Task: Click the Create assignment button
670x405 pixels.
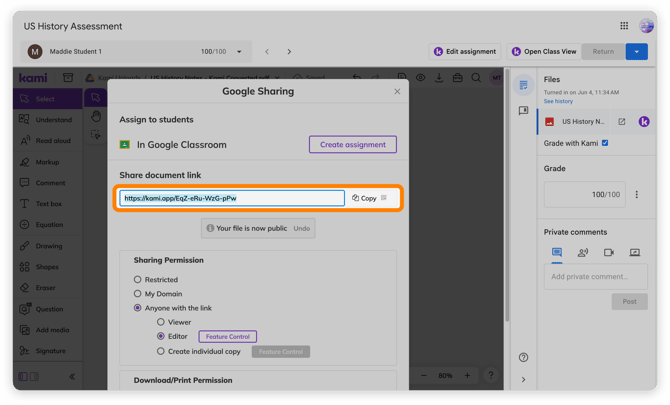Action: point(353,144)
